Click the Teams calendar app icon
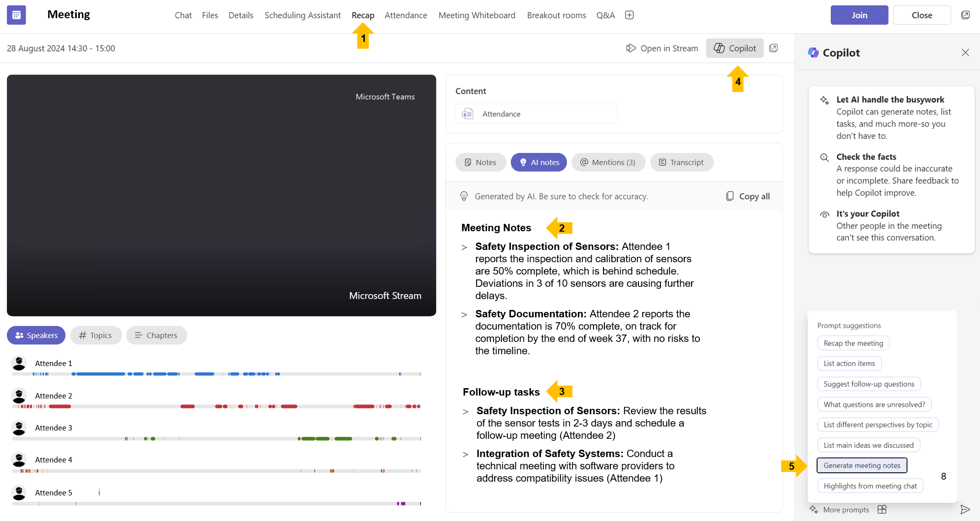 tap(16, 15)
